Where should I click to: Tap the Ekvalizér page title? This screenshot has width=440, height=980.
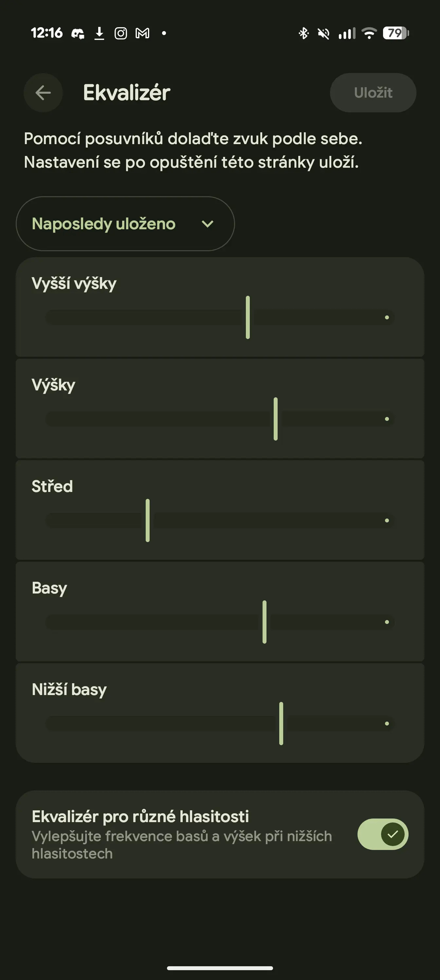(x=127, y=93)
